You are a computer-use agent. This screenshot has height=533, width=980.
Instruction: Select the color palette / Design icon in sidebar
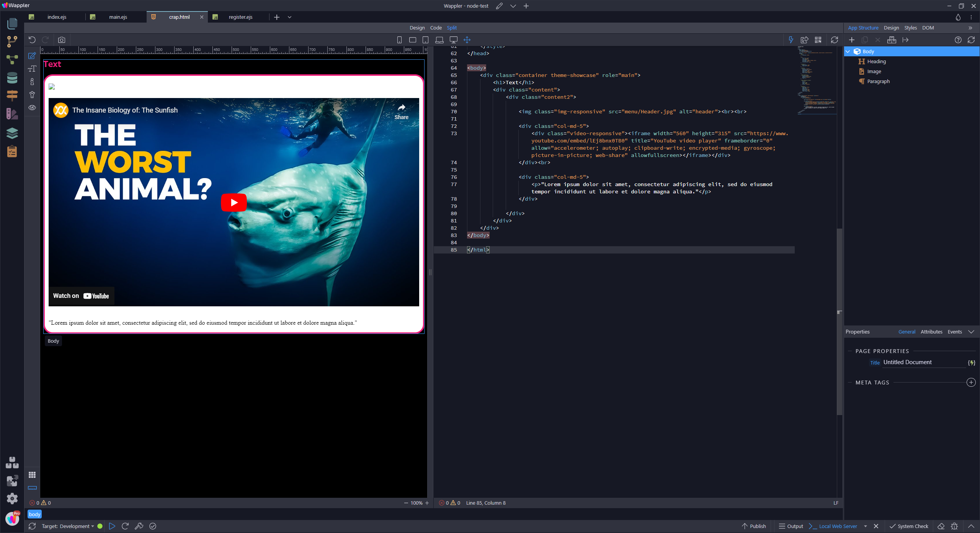pos(12,113)
